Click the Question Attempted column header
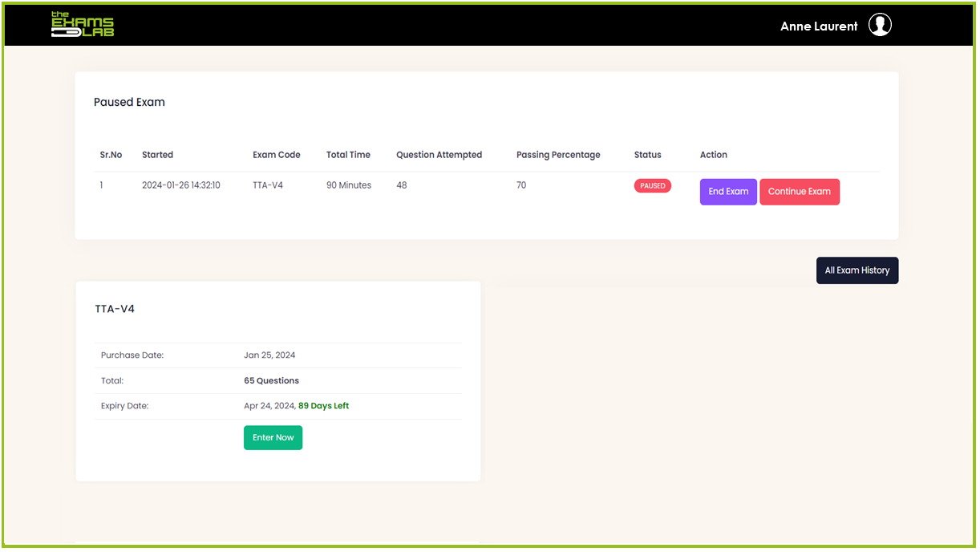 [439, 155]
